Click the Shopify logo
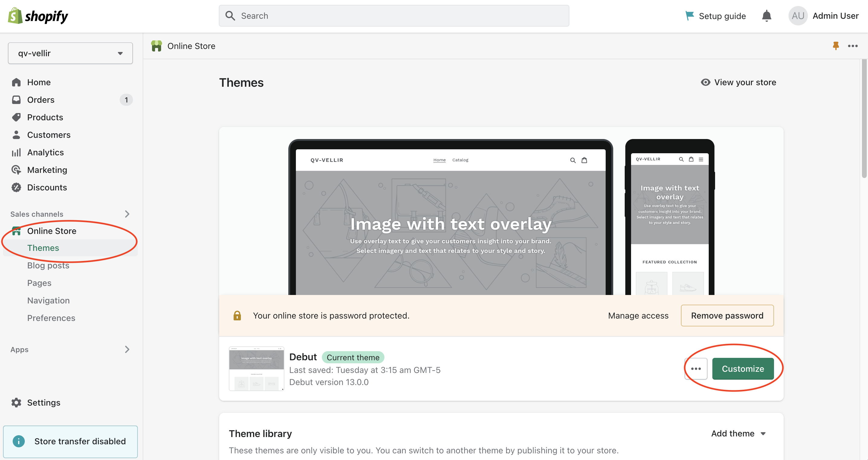The width and height of the screenshot is (868, 460). [x=38, y=16]
